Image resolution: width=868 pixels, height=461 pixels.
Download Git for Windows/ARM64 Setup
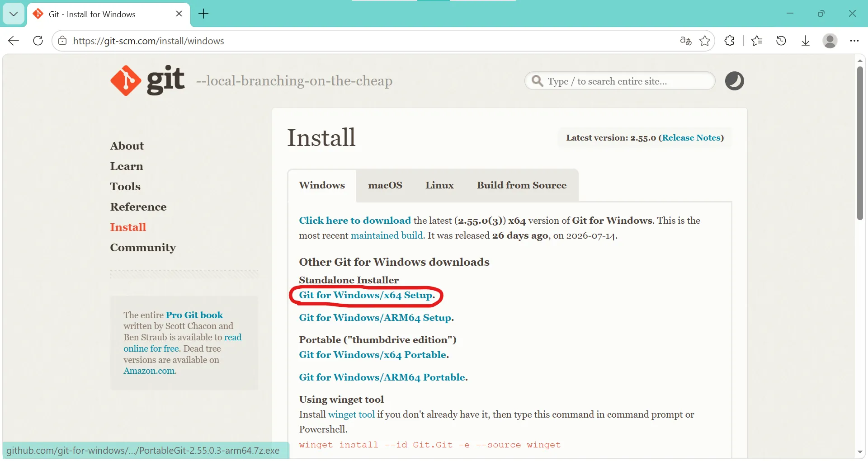point(376,318)
